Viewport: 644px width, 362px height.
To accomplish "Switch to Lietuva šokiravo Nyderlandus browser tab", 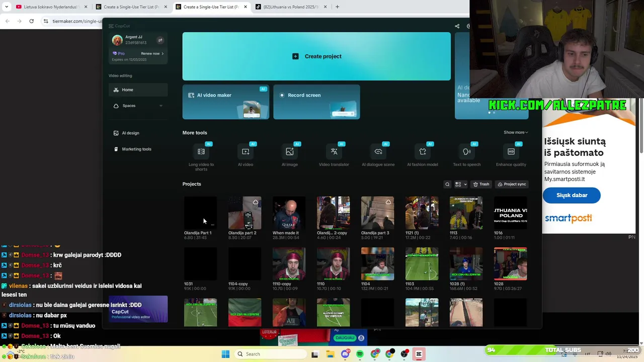I will pyautogui.click(x=52, y=7).
